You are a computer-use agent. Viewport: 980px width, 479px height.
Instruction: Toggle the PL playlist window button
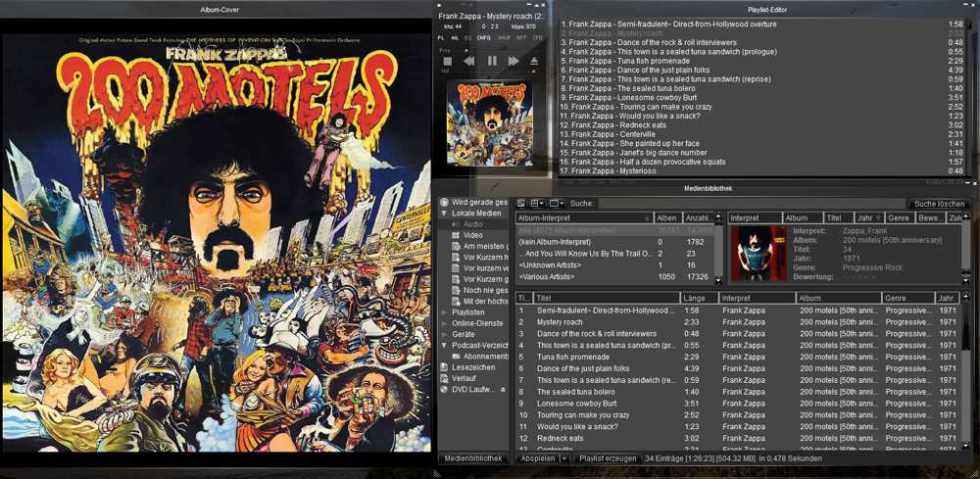coord(441,37)
